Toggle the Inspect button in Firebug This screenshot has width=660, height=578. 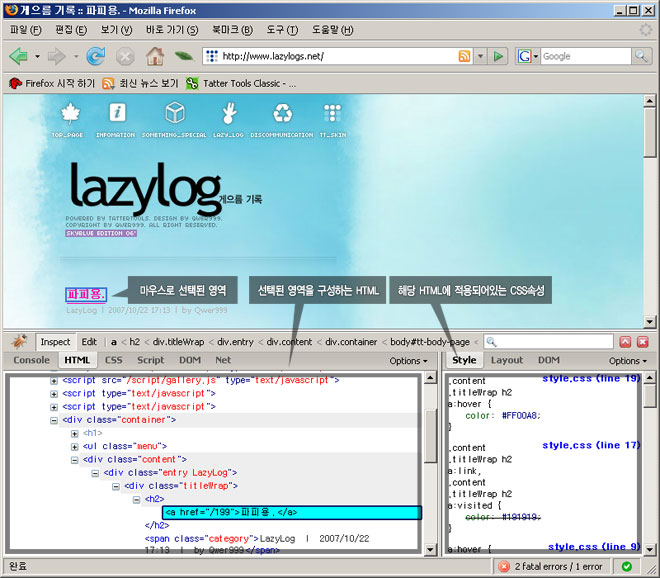(x=55, y=342)
